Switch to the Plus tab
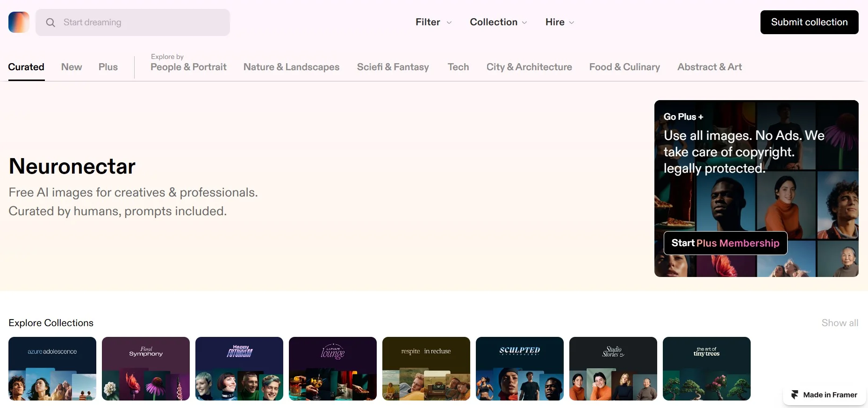 108,67
